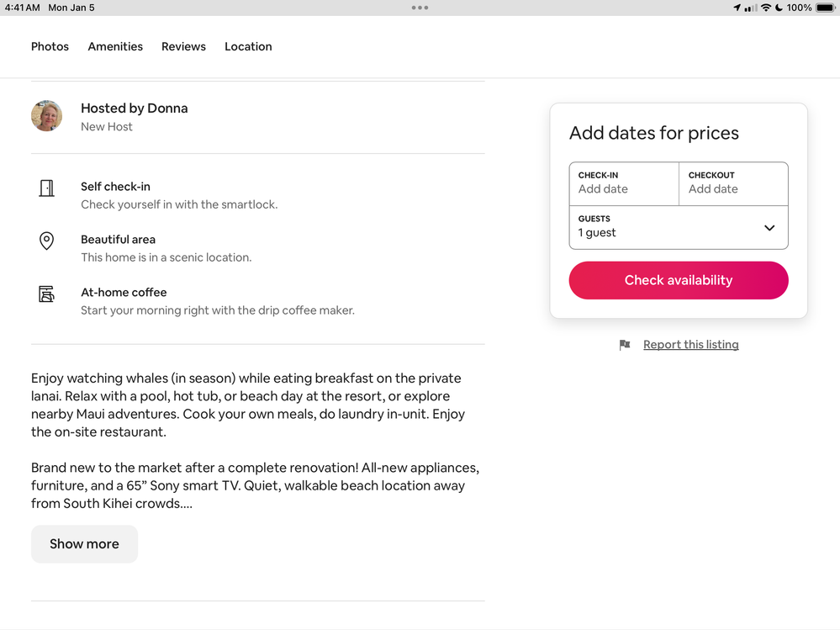Image resolution: width=840 pixels, height=630 pixels.
Task: Click the self check-in door icon
Action: [46, 188]
